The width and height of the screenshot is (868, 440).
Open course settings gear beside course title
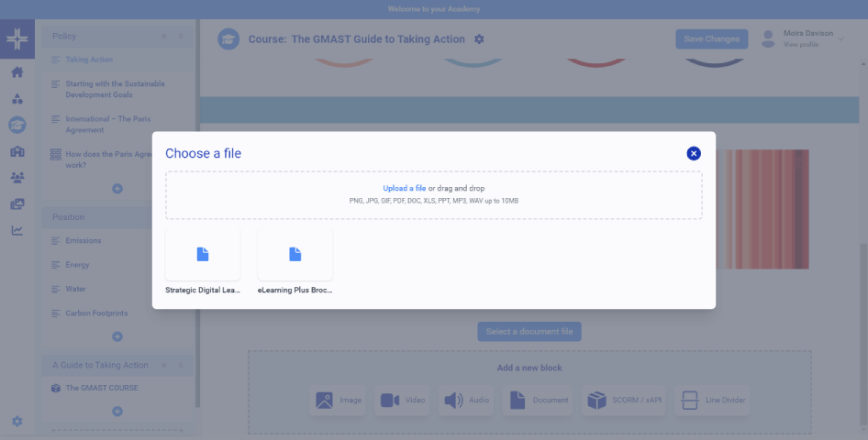coord(479,39)
